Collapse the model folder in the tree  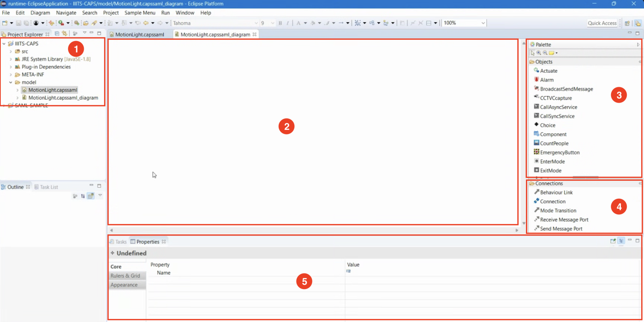11,82
